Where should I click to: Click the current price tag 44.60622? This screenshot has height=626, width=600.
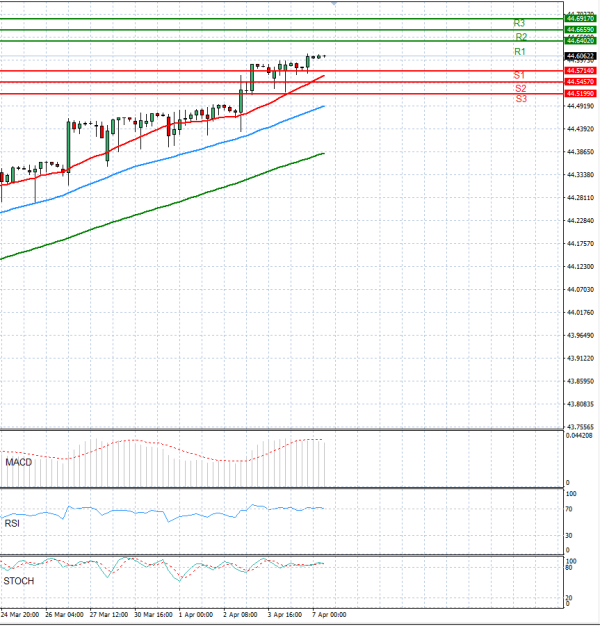(580, 55)
